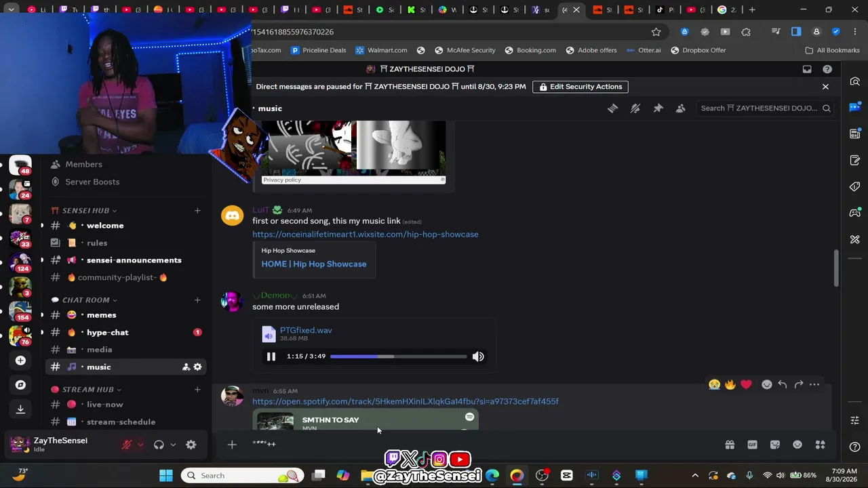
Task: Forward the hovered message
Action: [x=799, y=384]
